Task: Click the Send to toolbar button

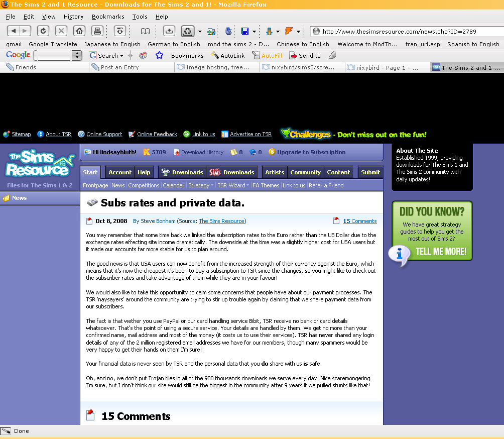Action: (305, 56)
